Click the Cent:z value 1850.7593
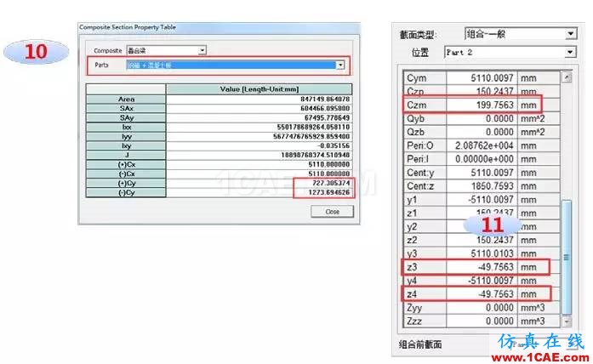 (x=492, y=186)
